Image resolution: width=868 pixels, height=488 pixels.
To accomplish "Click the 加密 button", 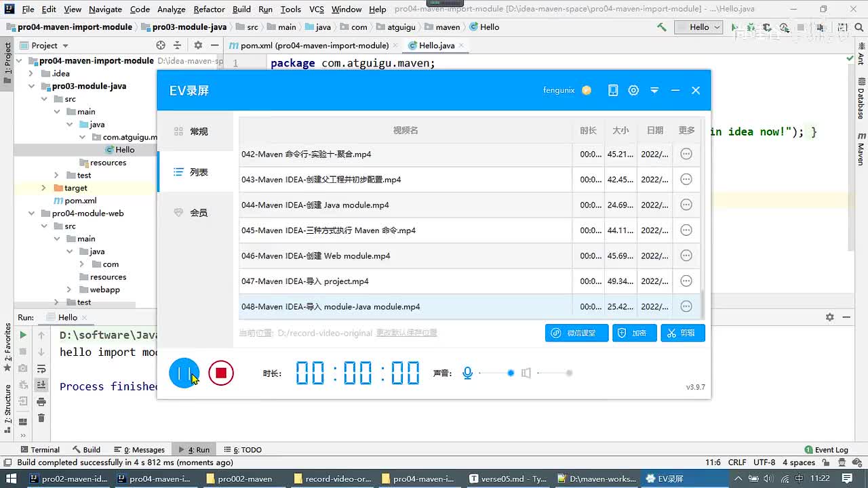I will coord(635,333).
